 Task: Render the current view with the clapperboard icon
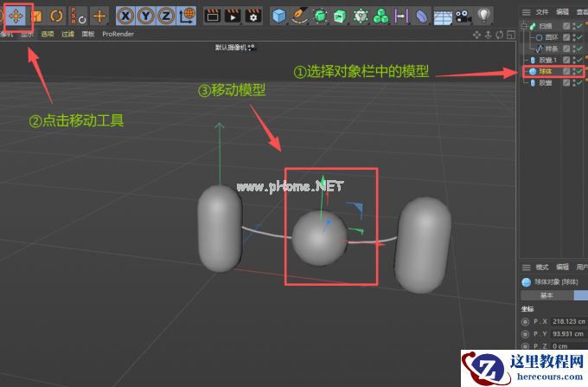tap(213, 16)
